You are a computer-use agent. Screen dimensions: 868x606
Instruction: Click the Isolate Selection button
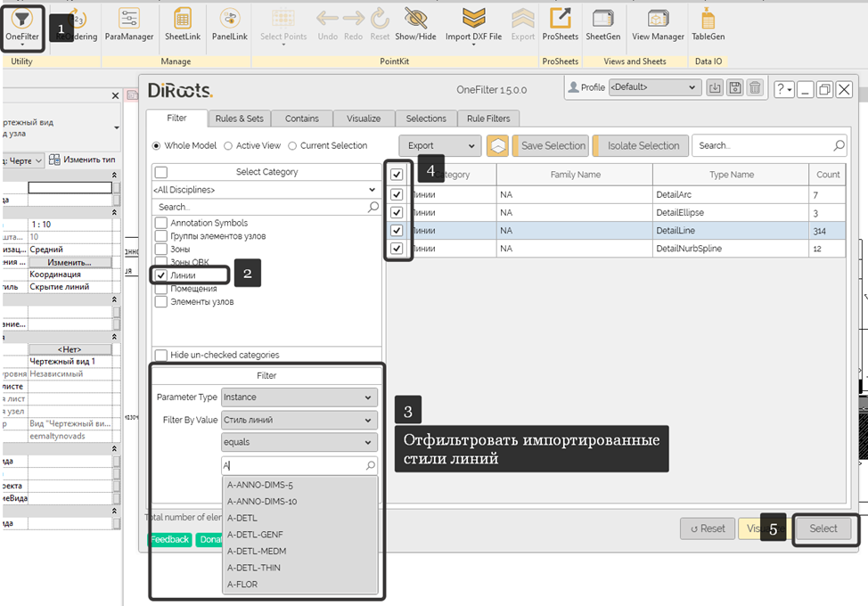[x=641, y=145]
